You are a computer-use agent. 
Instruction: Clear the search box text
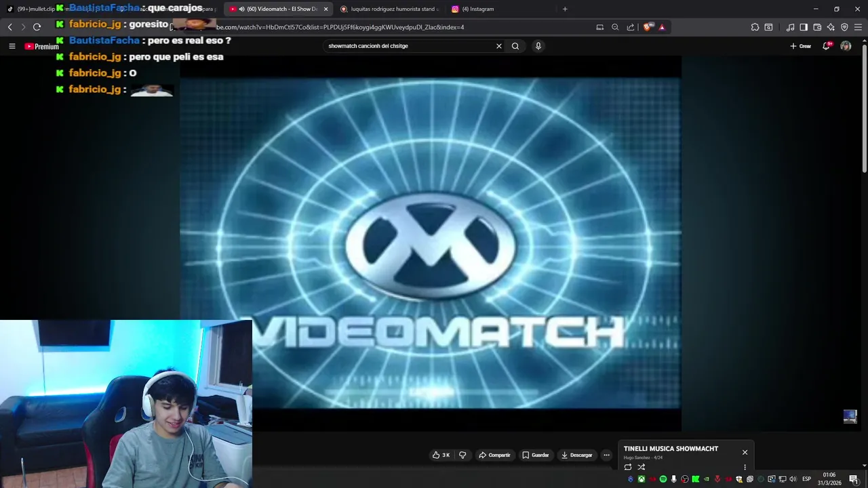coord(499,46)
